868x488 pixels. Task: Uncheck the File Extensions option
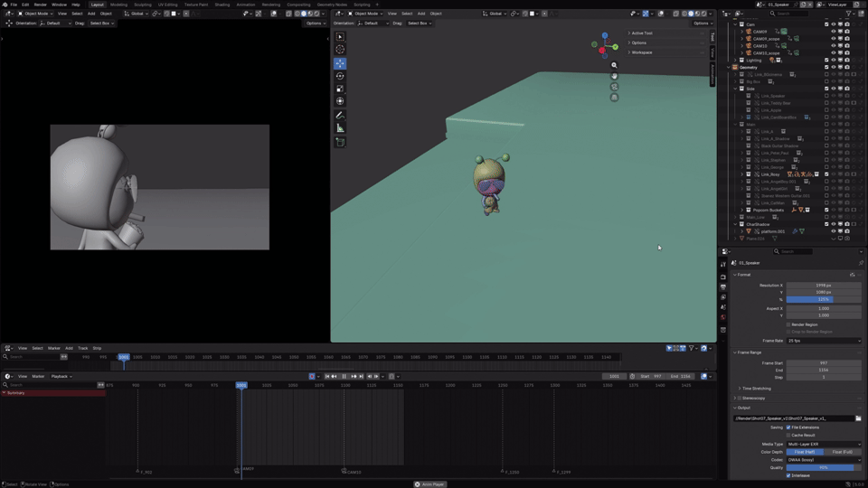[788, 427]
